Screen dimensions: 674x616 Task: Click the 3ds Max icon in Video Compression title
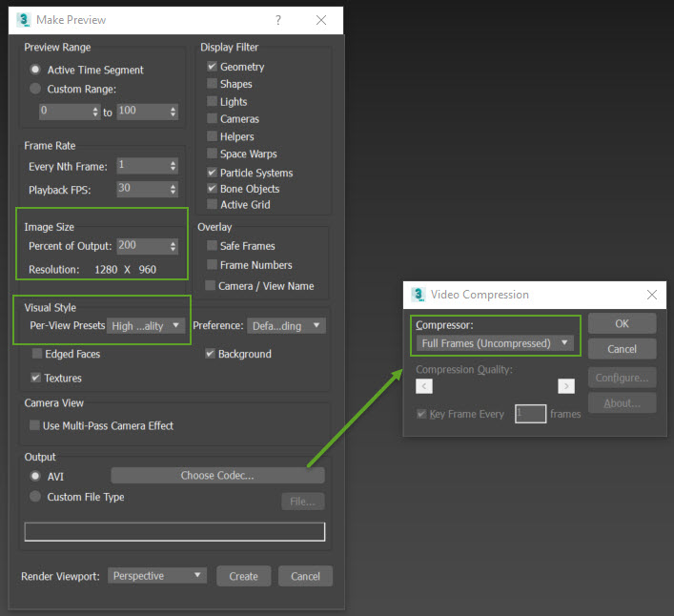point(418,295)
